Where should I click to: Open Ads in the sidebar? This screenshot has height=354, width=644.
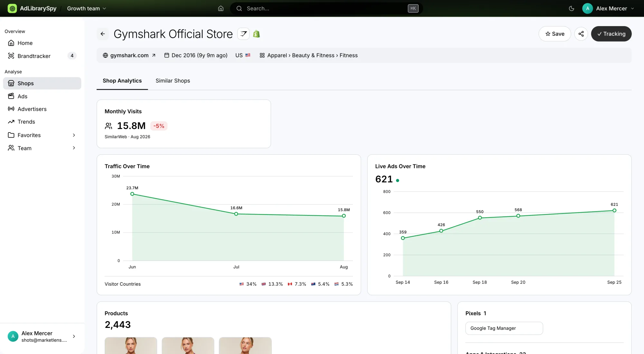coord(42,96)
